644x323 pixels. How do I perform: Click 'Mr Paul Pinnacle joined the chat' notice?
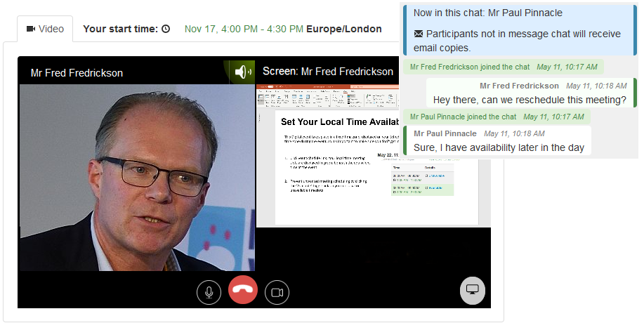click(x=463, y=117)
